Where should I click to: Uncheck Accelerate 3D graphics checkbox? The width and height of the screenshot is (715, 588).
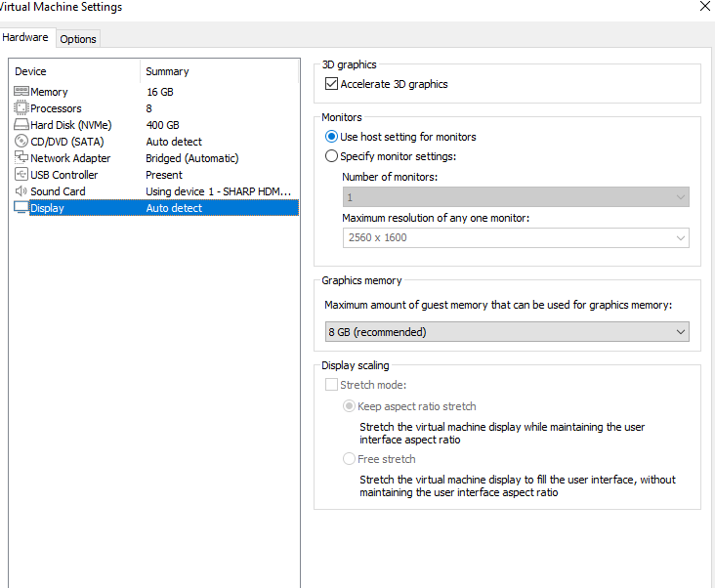(x=331, y=85)
